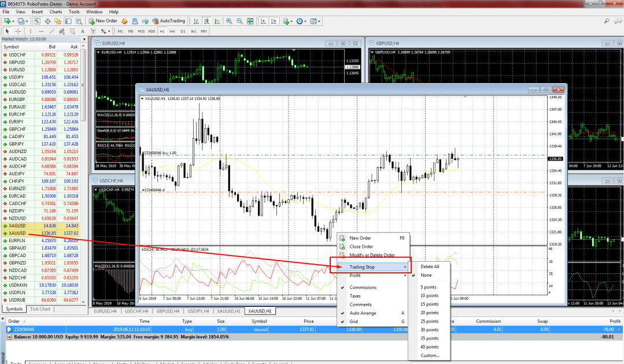
Task: Toggle the AutoTrading button
Action: 169,21
